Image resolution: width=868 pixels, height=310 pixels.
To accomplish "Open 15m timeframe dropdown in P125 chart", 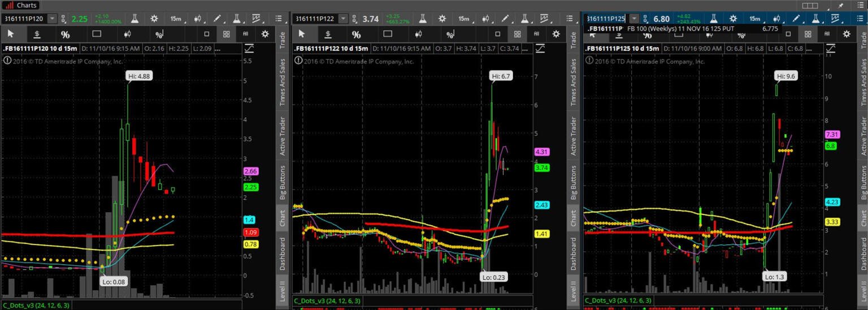I will coord(755,19).
